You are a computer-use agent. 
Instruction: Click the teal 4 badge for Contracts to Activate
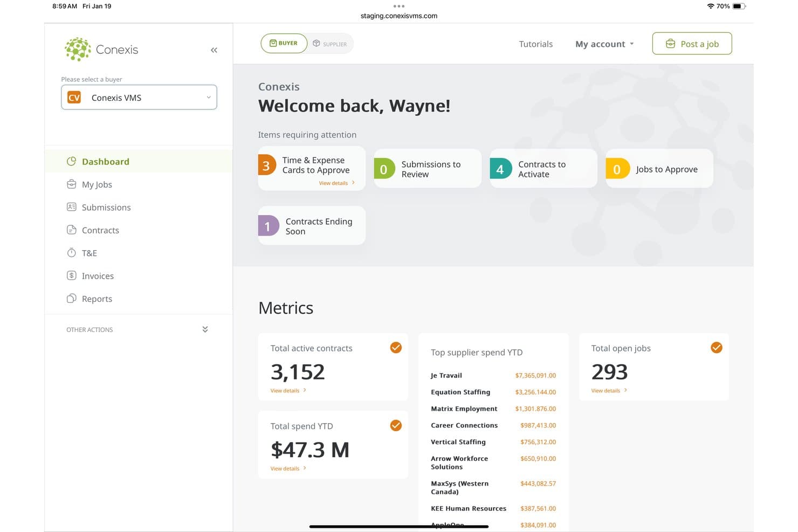coord(500,169)
